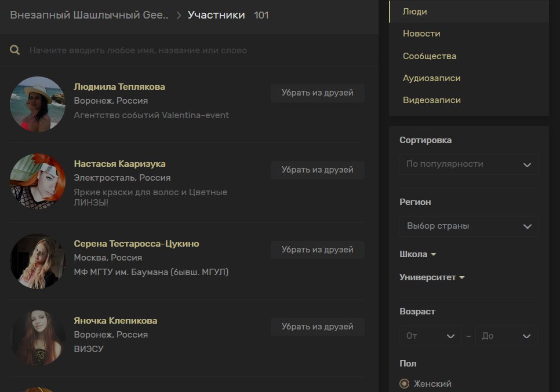This screenshot has height=392, width=560.
Task: Click the Яркие краски для волос status text
Action: tap(150, 197)
